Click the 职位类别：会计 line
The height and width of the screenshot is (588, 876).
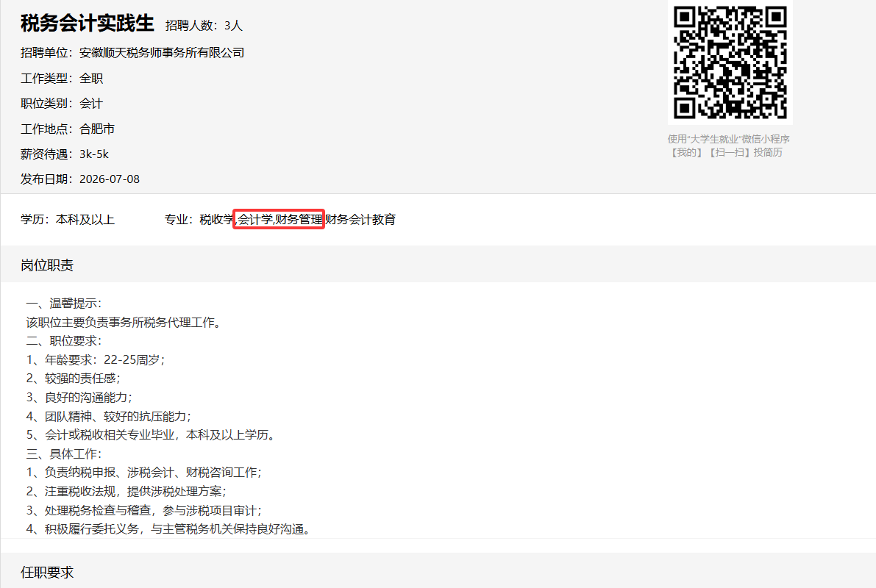pos(62,104)
